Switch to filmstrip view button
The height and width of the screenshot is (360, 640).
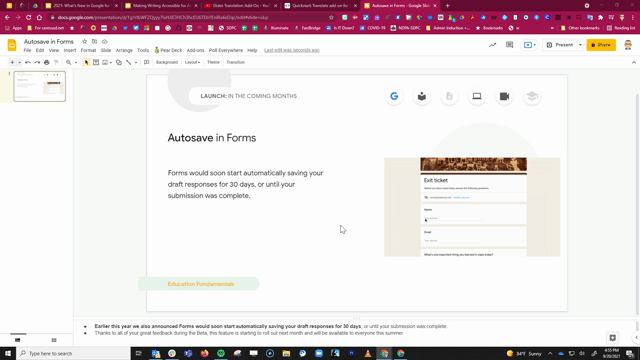pyautogui.click(x=18, y=340)
